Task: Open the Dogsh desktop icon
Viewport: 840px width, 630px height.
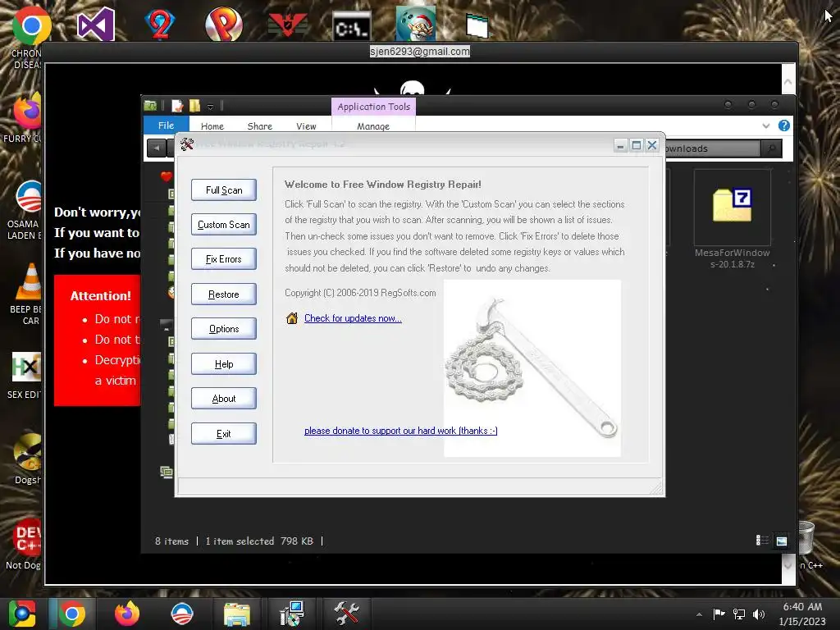Action: point(28,452)
